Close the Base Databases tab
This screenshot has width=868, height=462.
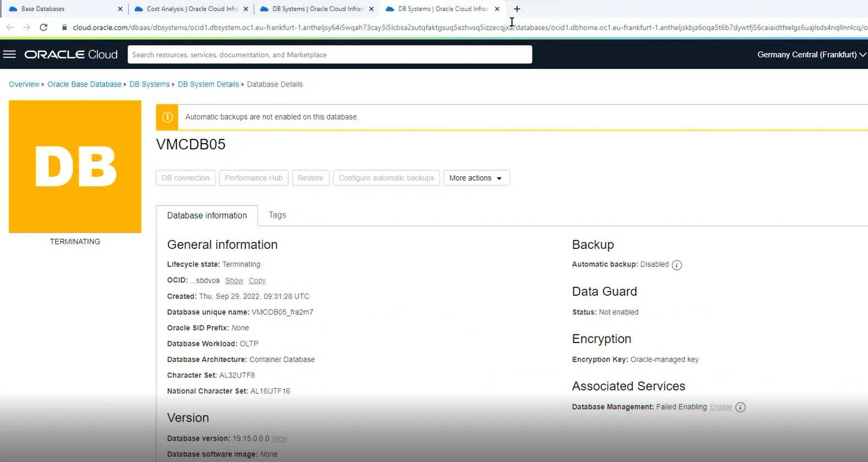[x=120, y=9]
